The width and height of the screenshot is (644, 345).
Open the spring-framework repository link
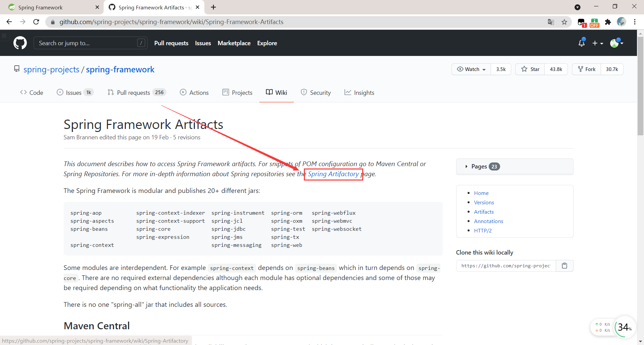coord(120,69)
